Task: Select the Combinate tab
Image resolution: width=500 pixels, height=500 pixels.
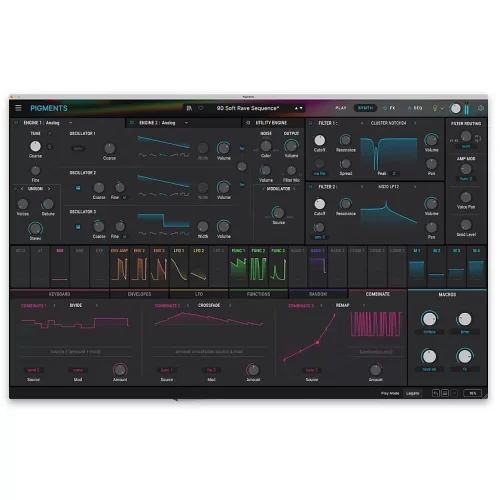Action: click(378, 294)
